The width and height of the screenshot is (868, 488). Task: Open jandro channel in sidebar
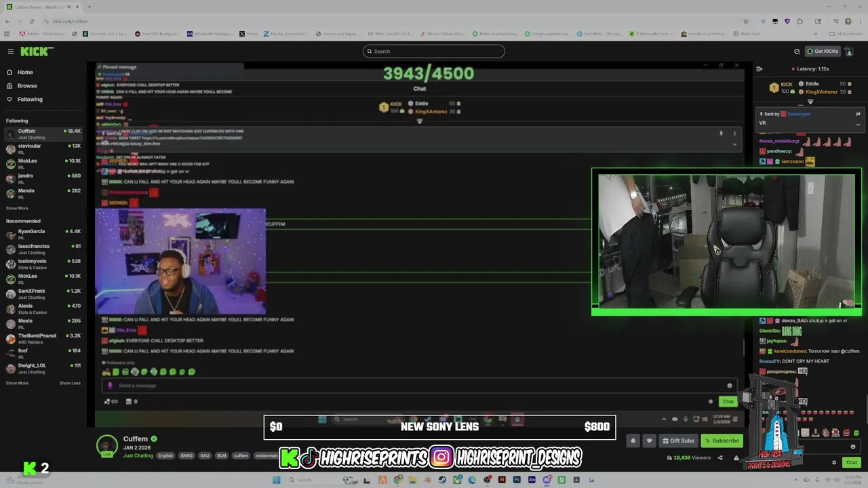point(43,178)
